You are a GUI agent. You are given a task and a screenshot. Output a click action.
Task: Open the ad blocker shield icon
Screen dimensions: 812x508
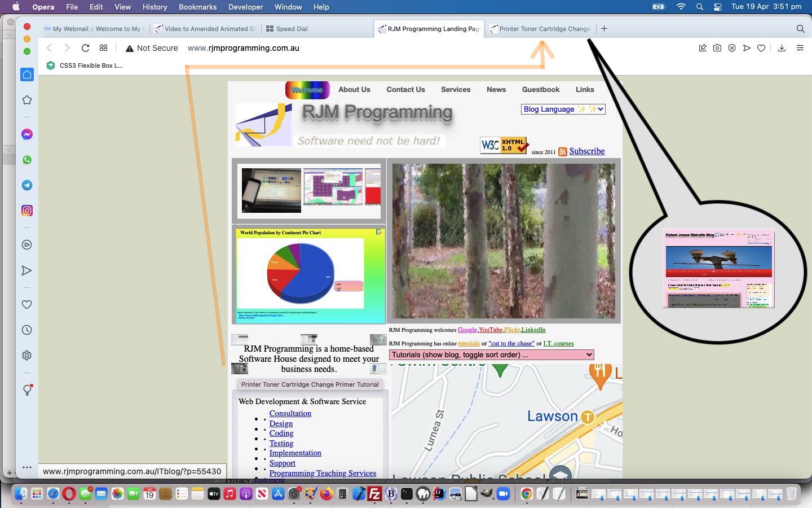(732, 48)
